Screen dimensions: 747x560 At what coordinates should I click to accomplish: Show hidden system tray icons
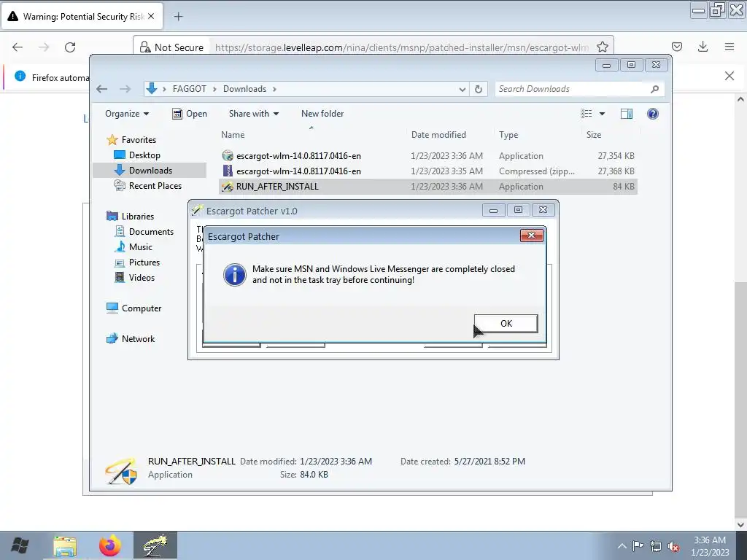pos(622,546)
